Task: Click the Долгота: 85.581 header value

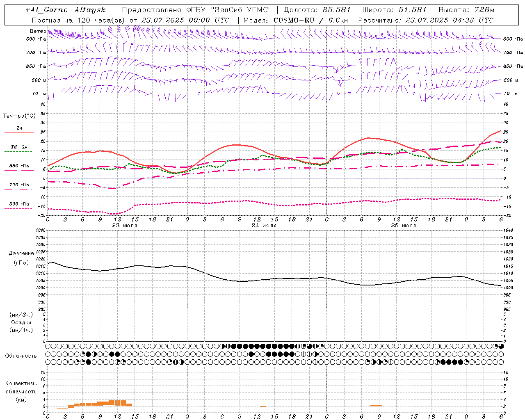Action: point(317,10)
